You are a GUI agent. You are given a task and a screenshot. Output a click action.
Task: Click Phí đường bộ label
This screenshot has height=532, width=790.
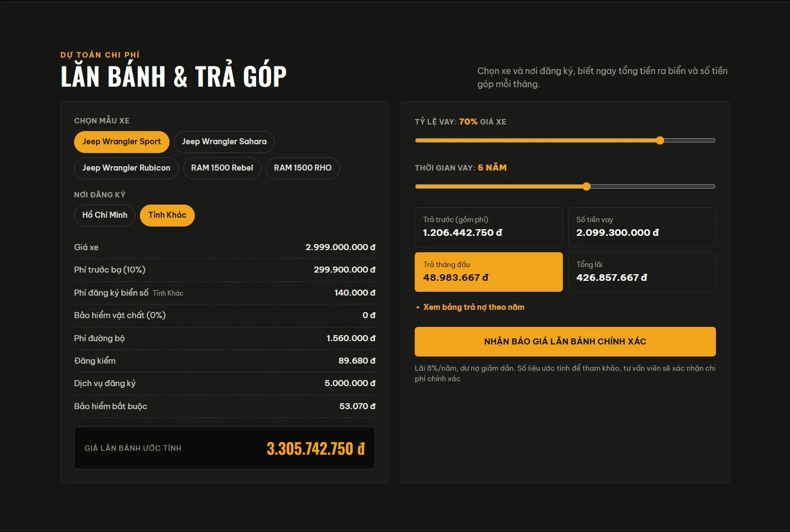point(99,338)
